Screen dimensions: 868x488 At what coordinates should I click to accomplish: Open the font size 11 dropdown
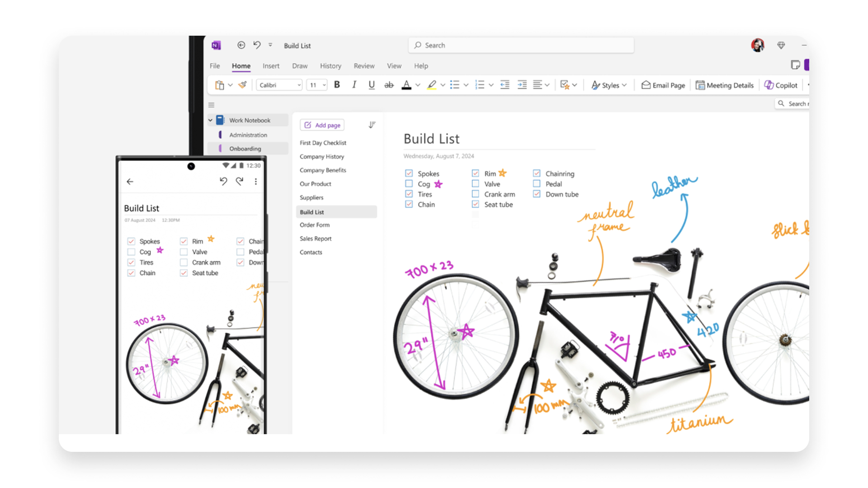point(317,85)
